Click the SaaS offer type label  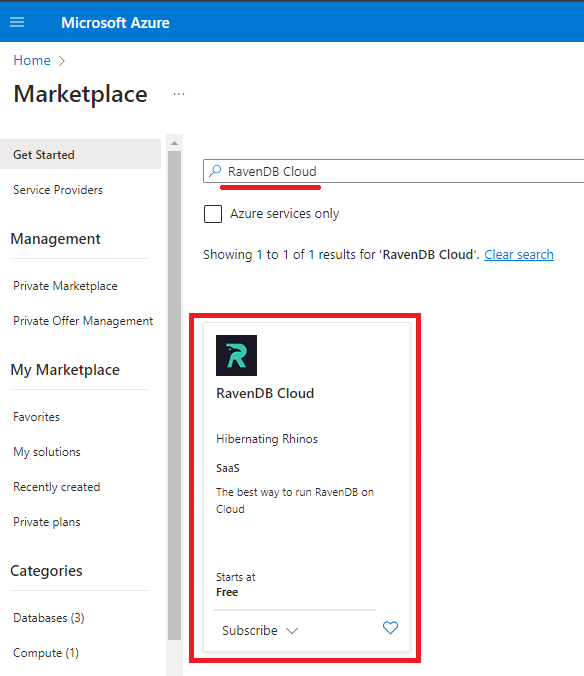click(x=228, y=468)
